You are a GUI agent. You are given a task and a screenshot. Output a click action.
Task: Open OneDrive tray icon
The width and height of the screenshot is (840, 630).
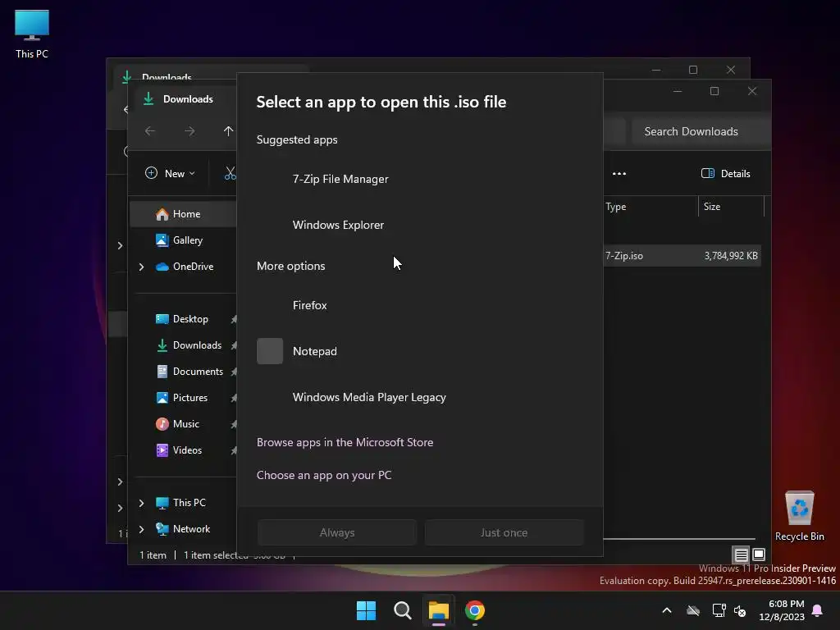click(693, 610)
